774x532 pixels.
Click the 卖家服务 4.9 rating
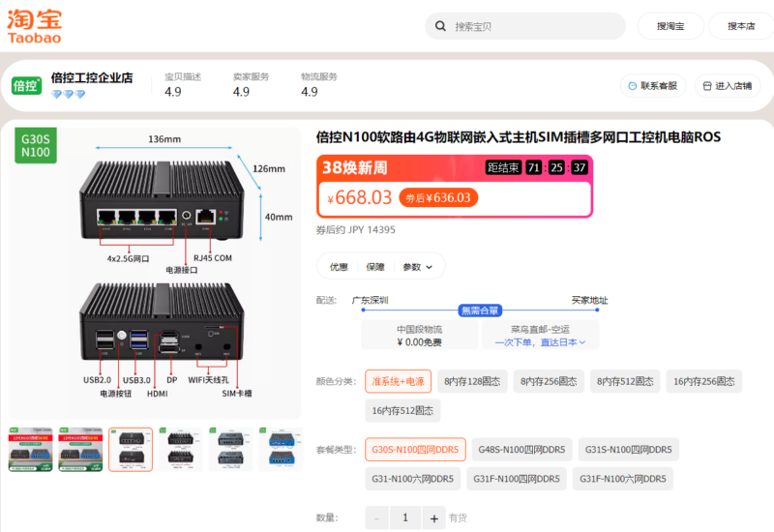[251, 85]
